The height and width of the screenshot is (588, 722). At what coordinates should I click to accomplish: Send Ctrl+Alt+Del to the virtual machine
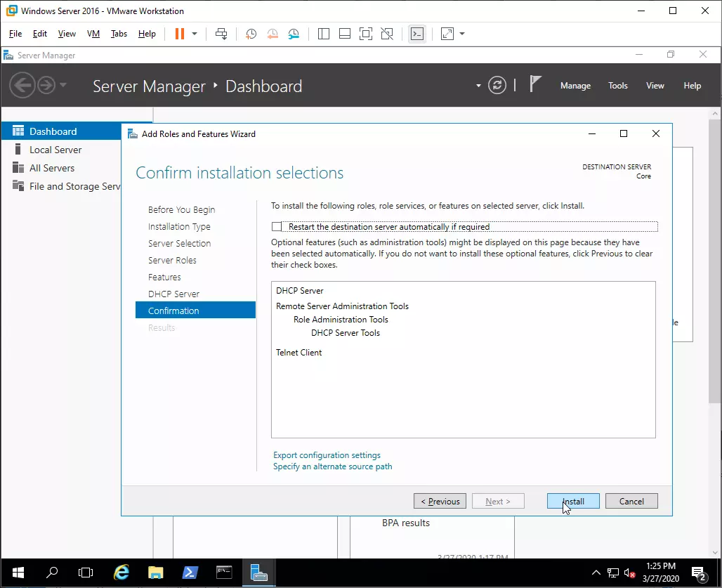[x=221, y=34]
